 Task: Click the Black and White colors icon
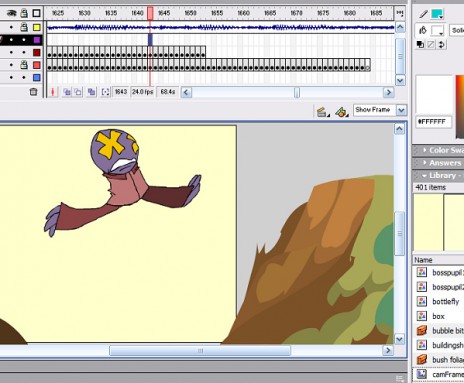click(420, 44)
